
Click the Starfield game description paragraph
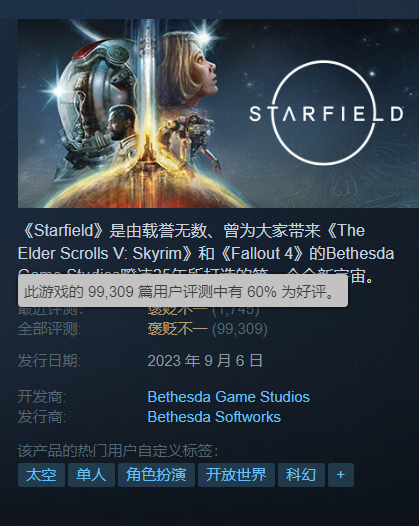pos(206,254)
